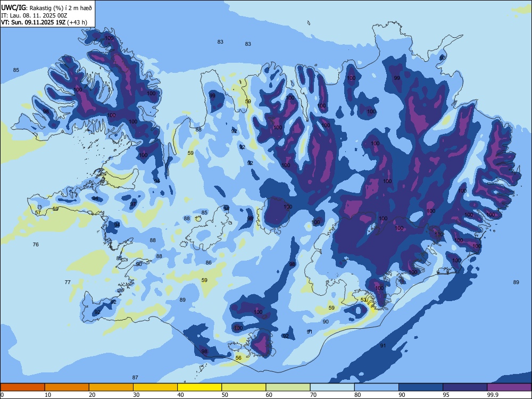Click the '56' humidity value on the map
The image size is (532, 399).
click(238, 358)
